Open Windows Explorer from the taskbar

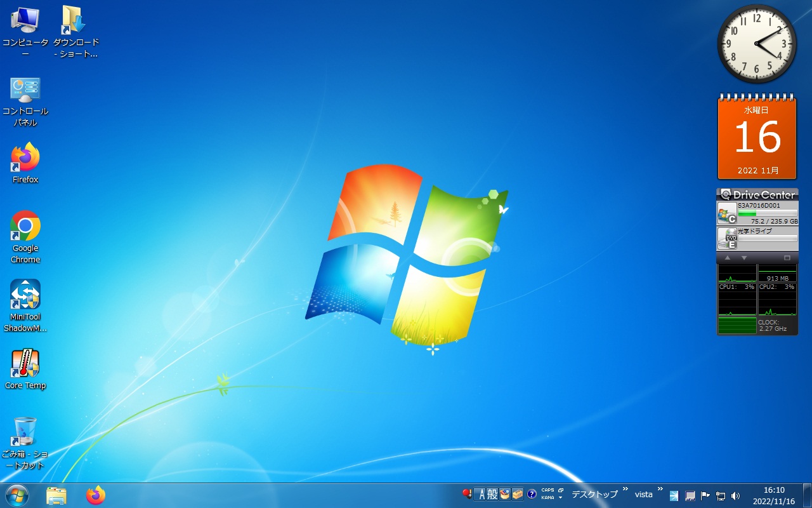click(x=56, y=495)
